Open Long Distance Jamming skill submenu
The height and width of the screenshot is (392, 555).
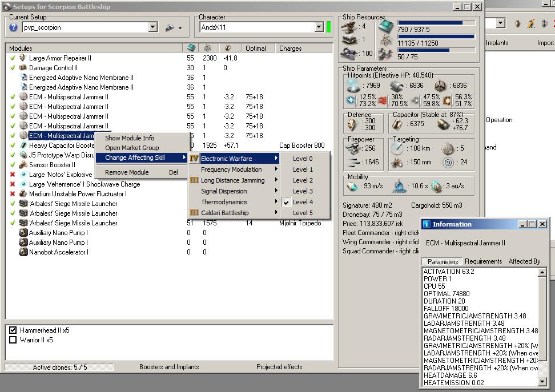[x=233, y=180]
